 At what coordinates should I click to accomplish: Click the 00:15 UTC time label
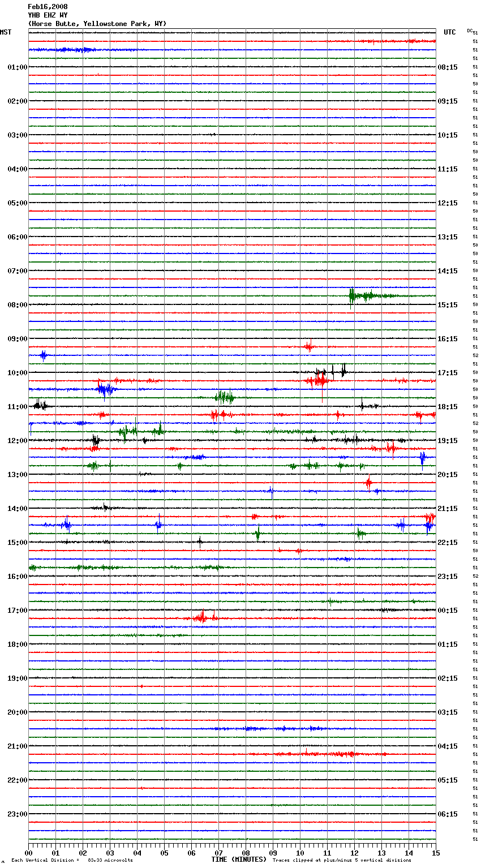coord(448,611)
